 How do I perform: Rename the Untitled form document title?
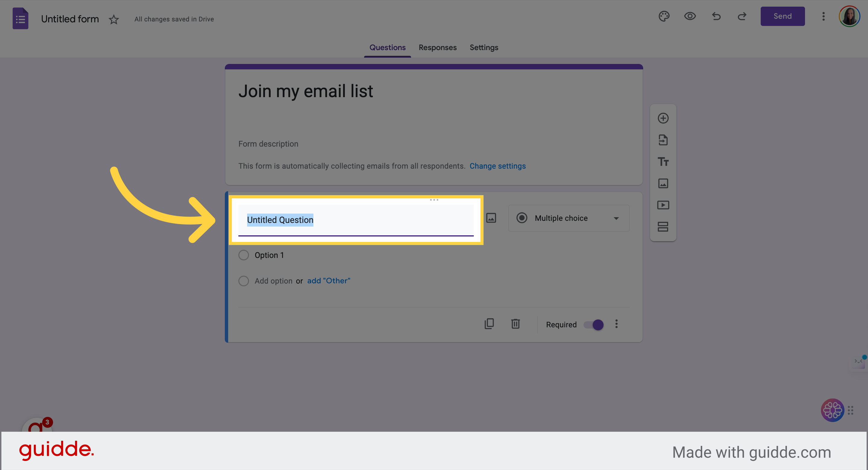pyautogui.click(x=70, y=19)
